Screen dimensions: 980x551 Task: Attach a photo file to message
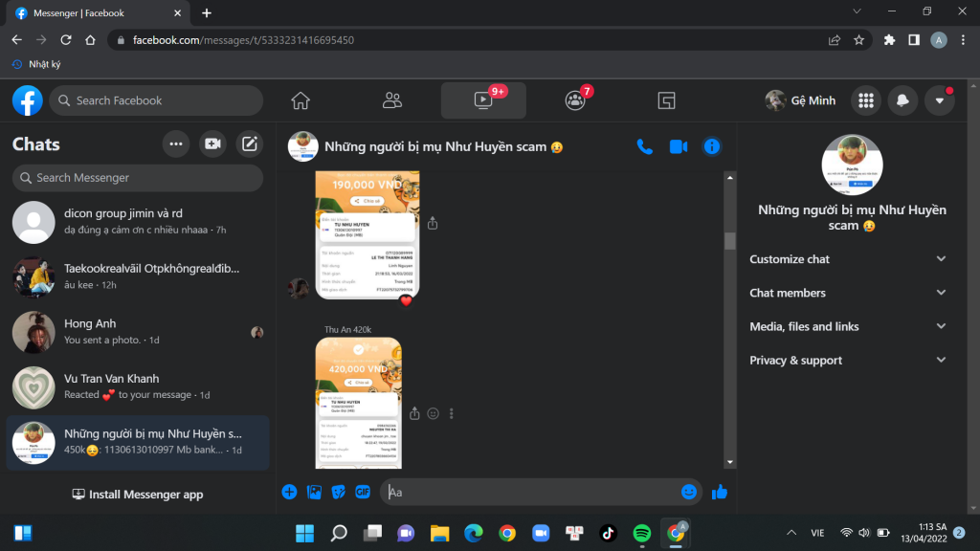pos(314,492)
